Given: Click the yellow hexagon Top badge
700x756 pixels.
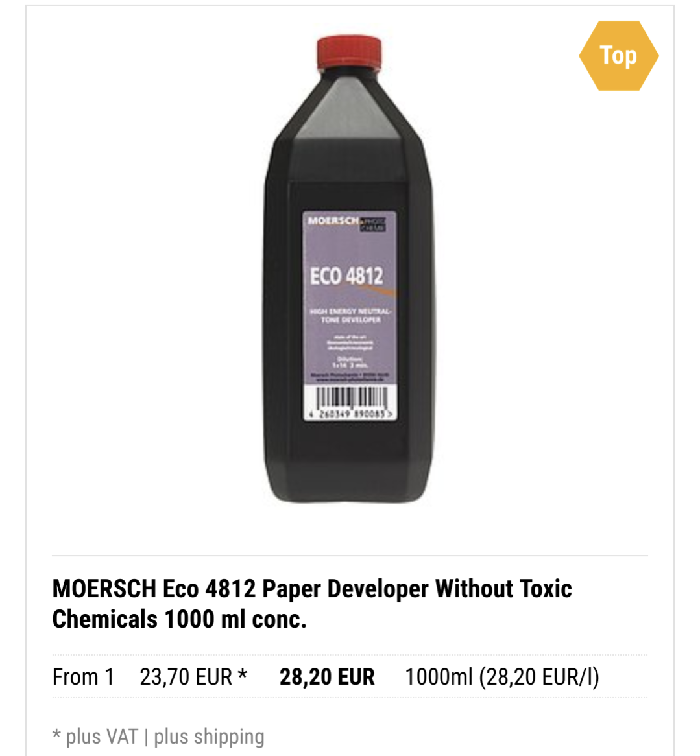Looking at the screenshot, I should tap(618, 56).
